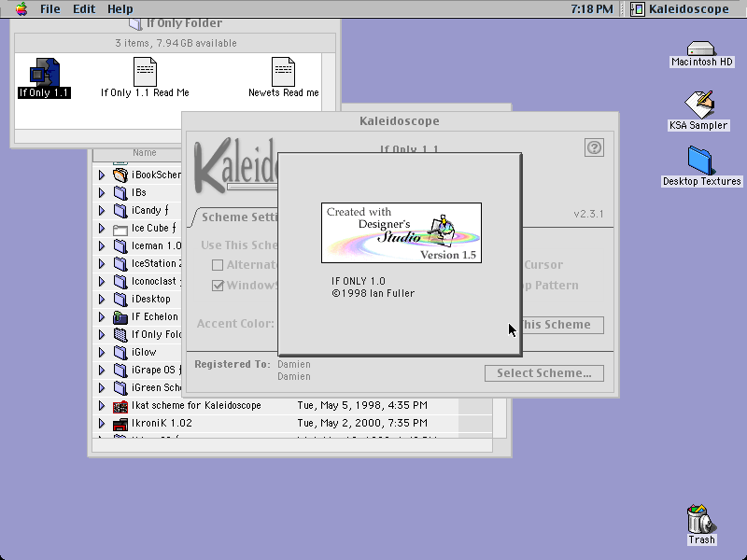Click the partially hidden This Scheme button
The width and height of the screenshot is (747, 560).
click(x=563, y=325)
